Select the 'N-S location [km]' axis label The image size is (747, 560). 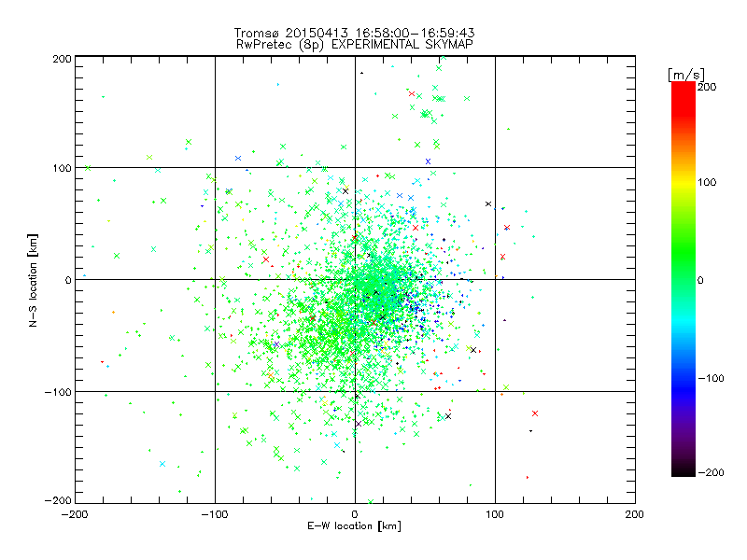(x=33, y=280)
